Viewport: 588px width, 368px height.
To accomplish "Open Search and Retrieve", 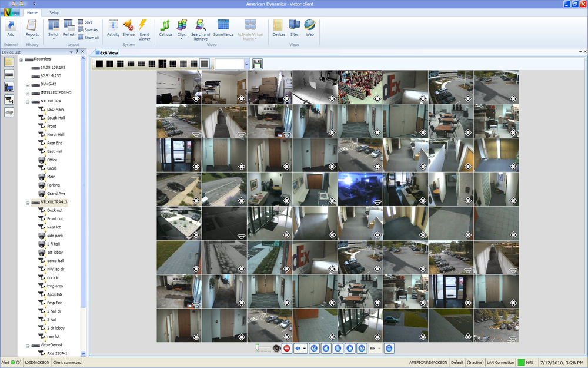I will pos(201,28).
